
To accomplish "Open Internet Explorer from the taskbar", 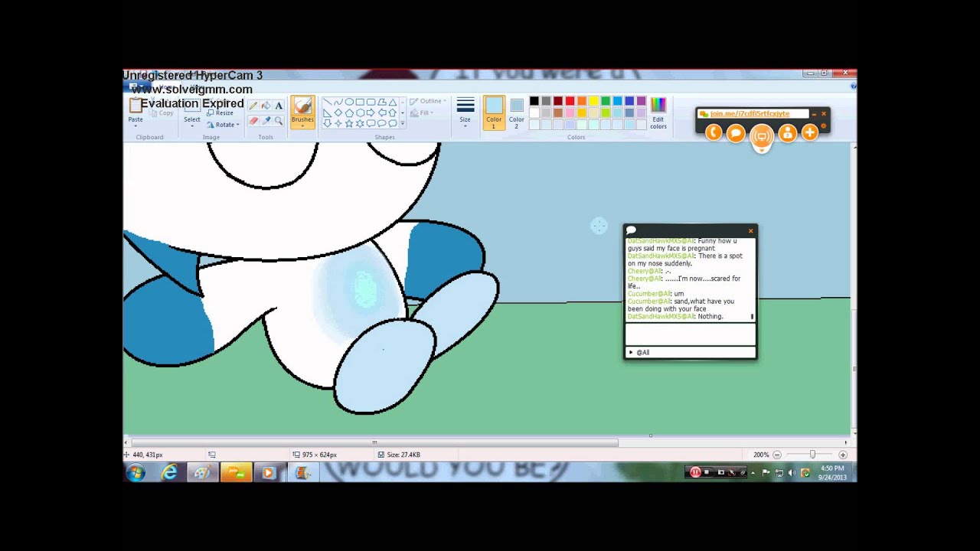I will [169, 473].
